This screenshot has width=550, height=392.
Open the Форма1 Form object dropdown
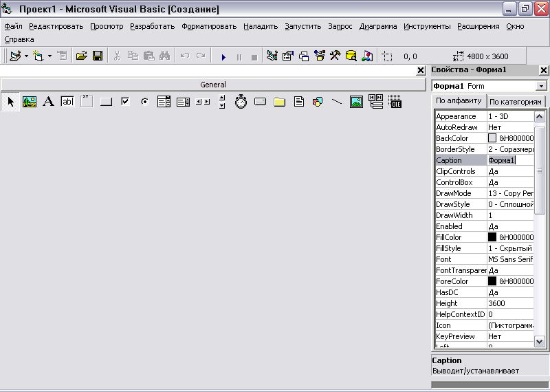coord(541,86)
